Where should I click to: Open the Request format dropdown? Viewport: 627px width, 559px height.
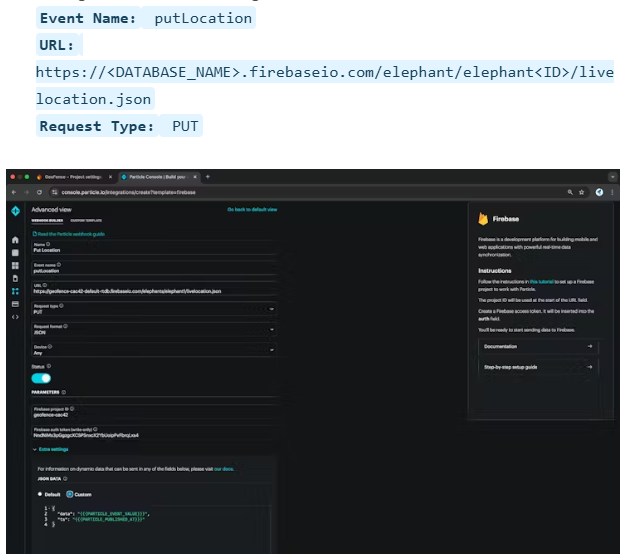153,331
